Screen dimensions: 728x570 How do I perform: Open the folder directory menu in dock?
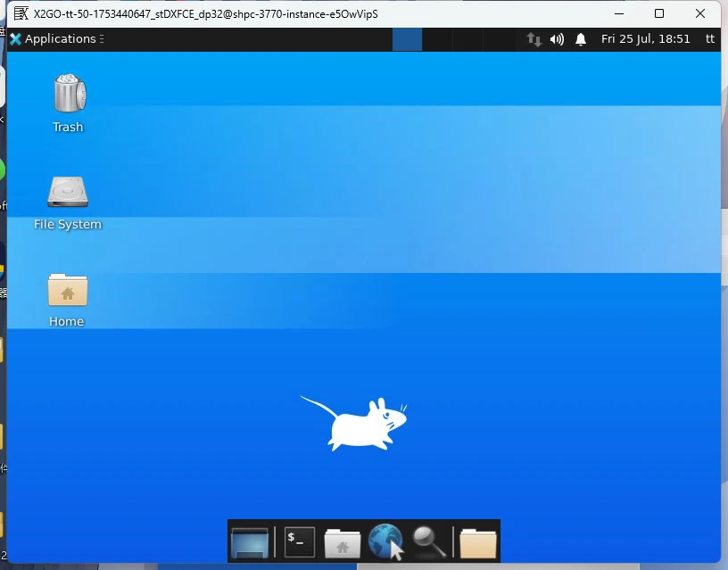tap(478, 542)
